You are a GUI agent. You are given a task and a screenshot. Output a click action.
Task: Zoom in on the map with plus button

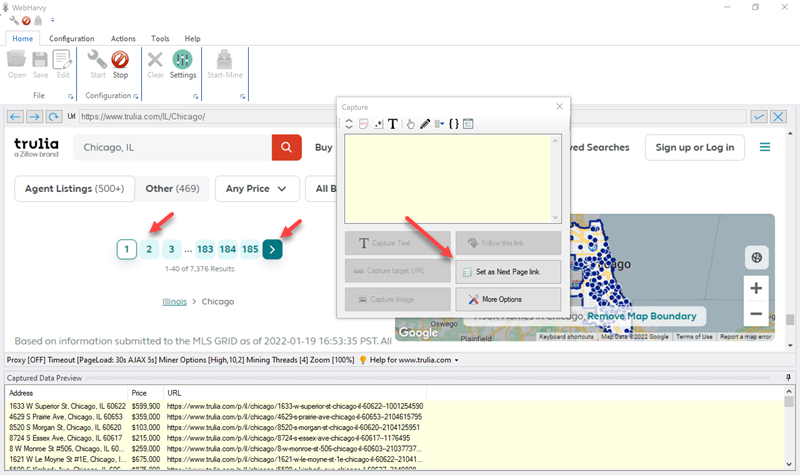coord(756,288)
